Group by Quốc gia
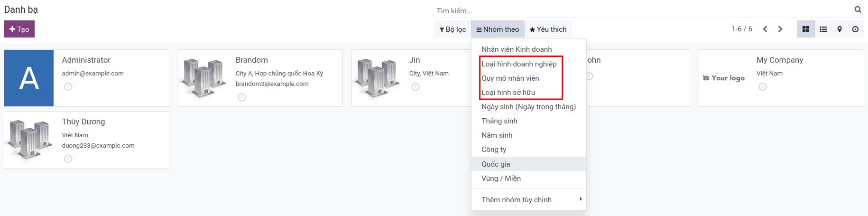The image size is (868, 216). pos(529,164)
